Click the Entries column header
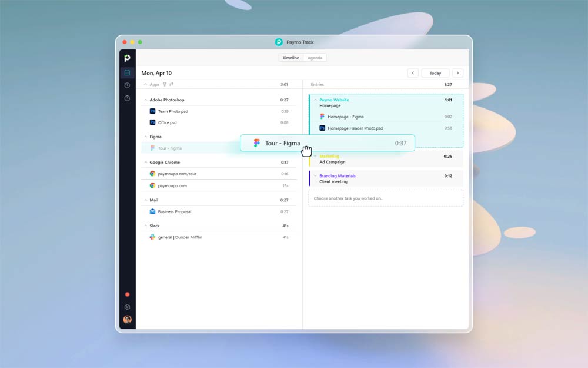 point(318,84)
